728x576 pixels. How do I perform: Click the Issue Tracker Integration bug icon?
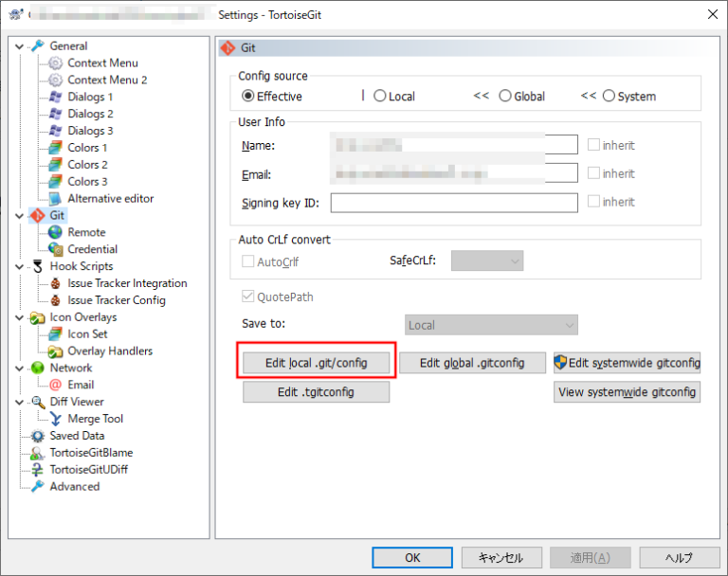pos(55,283)
